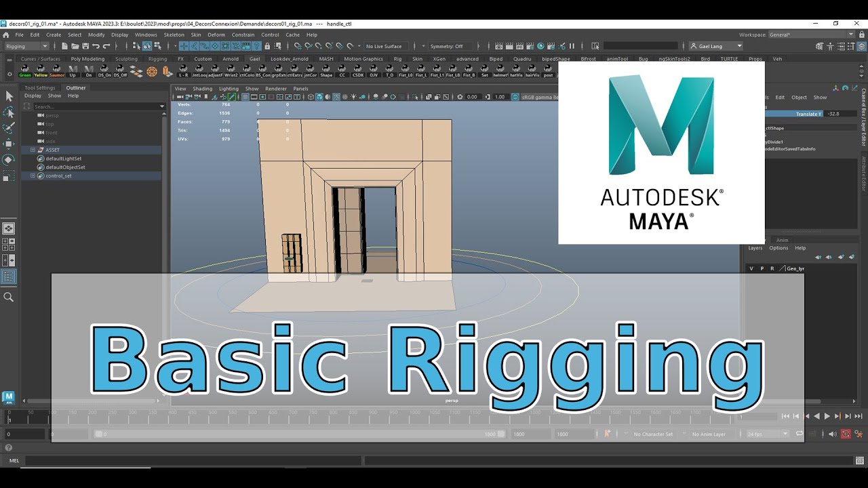868x488 pixels.
Task: Click the orange wheel shelf icon
Action: click(x=152, y=71)
